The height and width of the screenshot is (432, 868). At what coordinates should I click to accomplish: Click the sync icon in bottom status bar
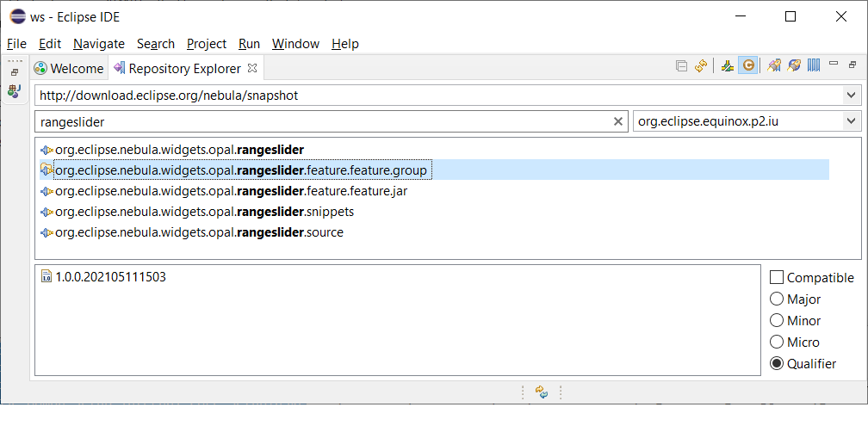click(542, 392)
